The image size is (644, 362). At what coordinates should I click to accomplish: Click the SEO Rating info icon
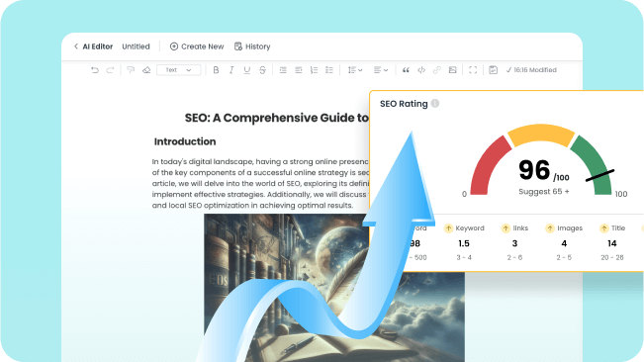[x=435, y=104]
